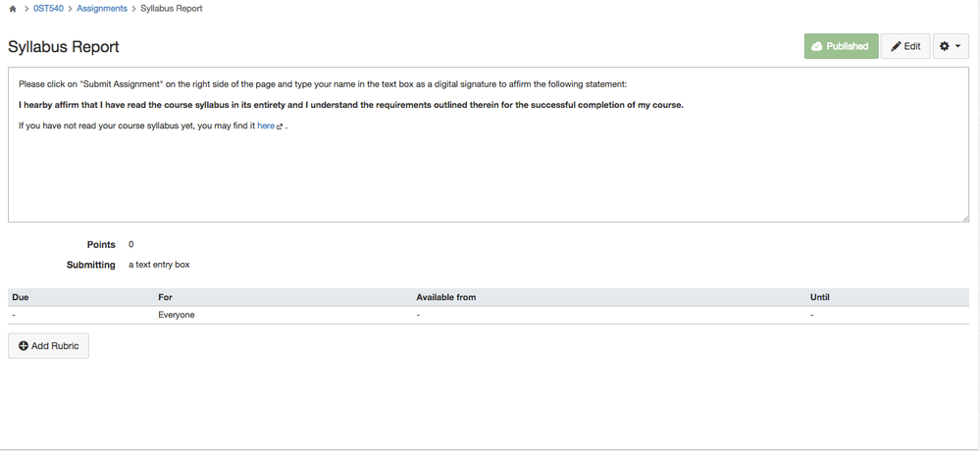Navigate to the Assignments breadcrumb link
The image size is (980, 451).
pos(102,9)
